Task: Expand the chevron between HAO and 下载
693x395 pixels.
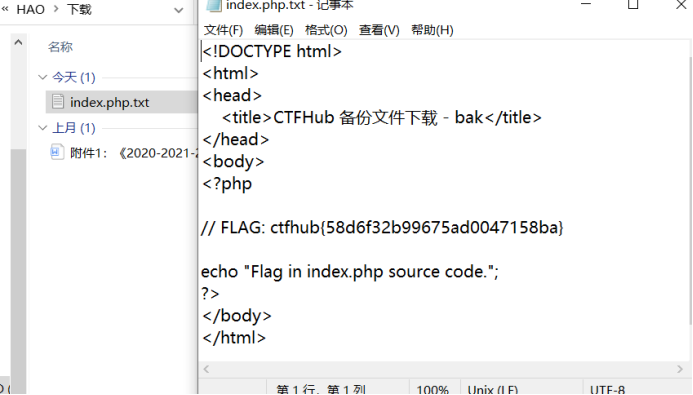Action: 56,9
